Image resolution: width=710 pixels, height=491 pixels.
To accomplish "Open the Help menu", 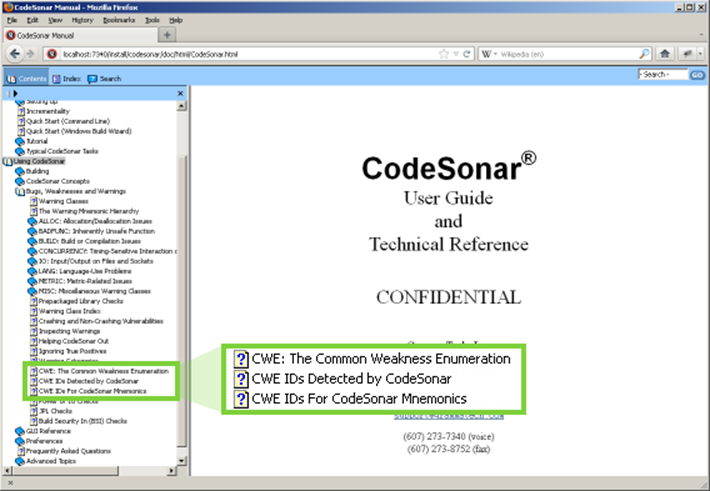I will click(x=176, y=20).
